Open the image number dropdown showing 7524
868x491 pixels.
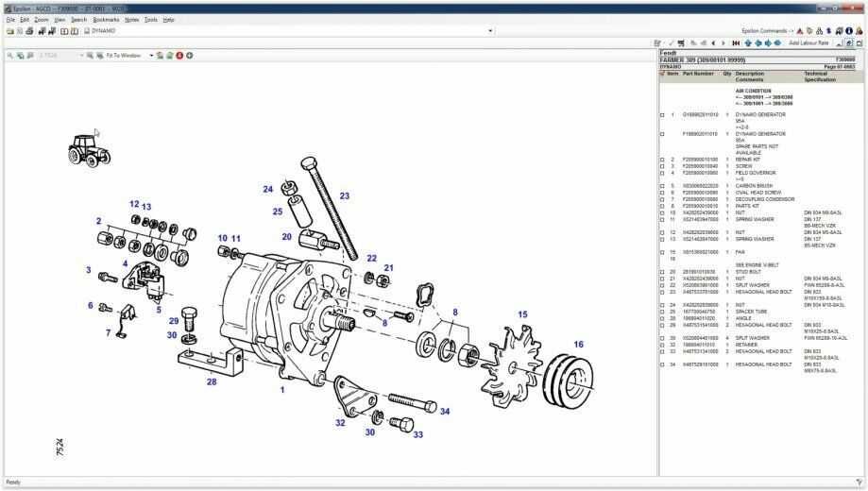[x=81, y=56]
